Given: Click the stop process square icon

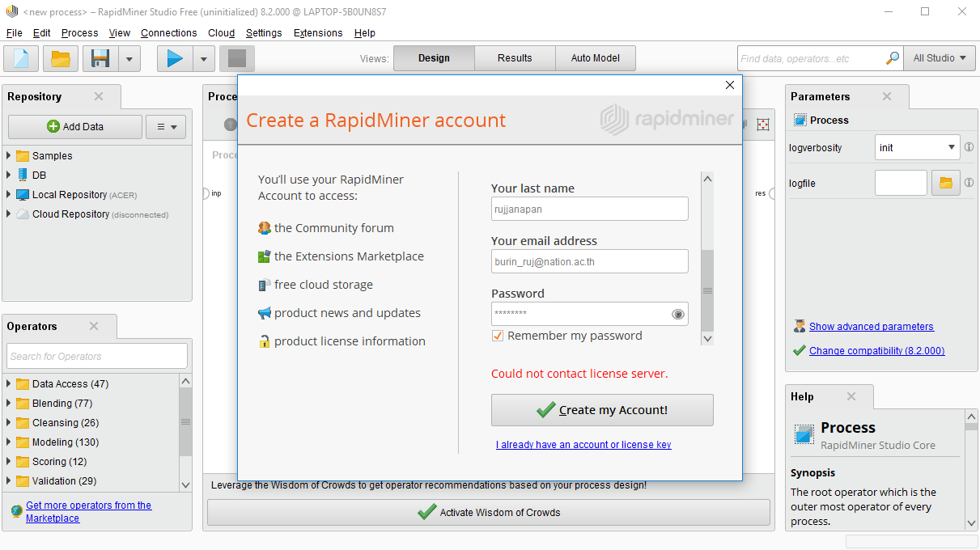Looking at the screenshot, I should click(237, 59).
